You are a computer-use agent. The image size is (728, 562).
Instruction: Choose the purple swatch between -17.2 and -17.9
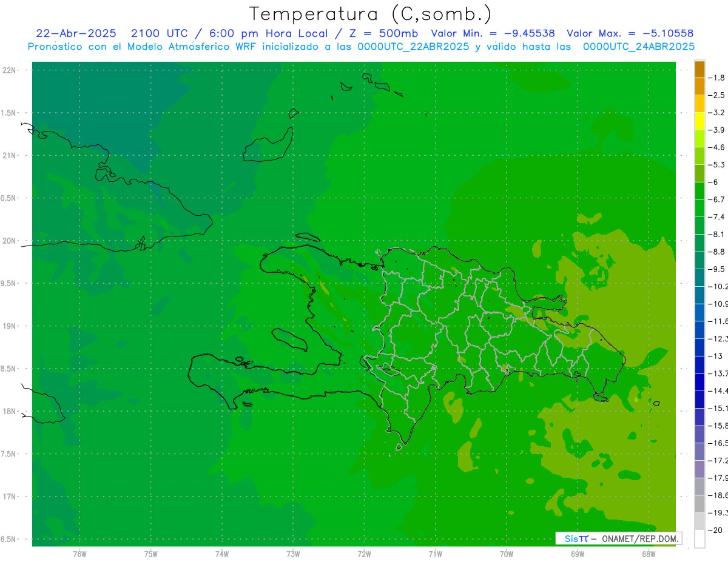[x=699, y=469]
